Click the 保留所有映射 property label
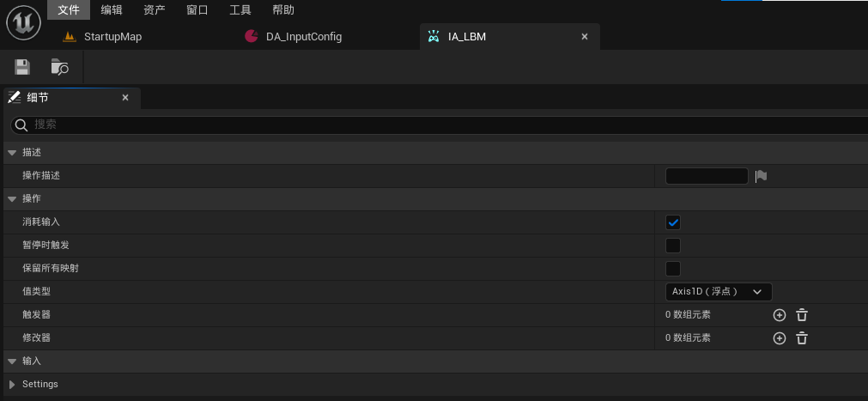Screen dimensions: 868x401 click(51, 269)
